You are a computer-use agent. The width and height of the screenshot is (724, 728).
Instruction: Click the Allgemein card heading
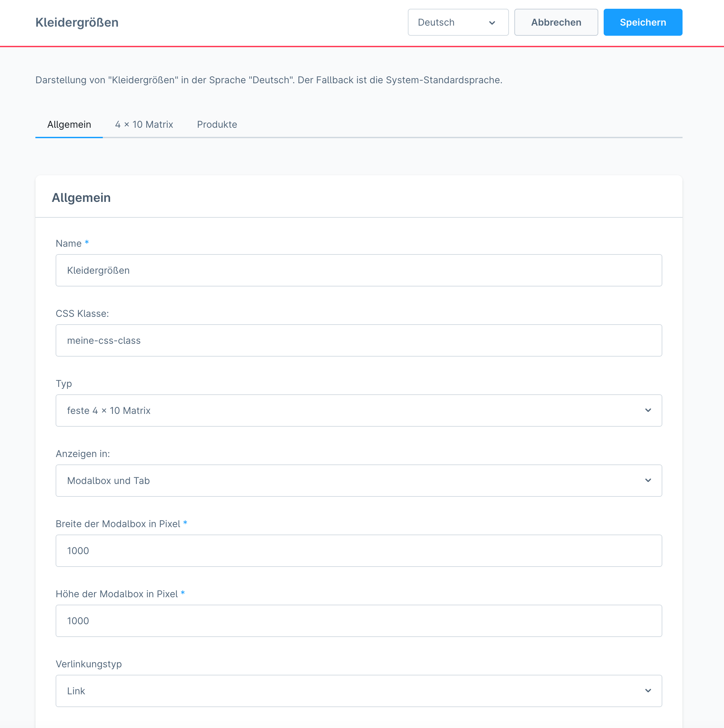[81, 198]
